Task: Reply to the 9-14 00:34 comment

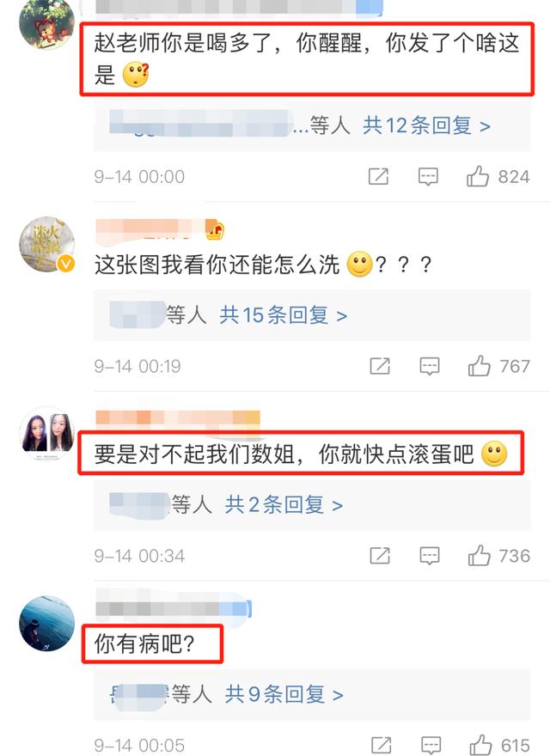Action: click(x=430, y=556)
